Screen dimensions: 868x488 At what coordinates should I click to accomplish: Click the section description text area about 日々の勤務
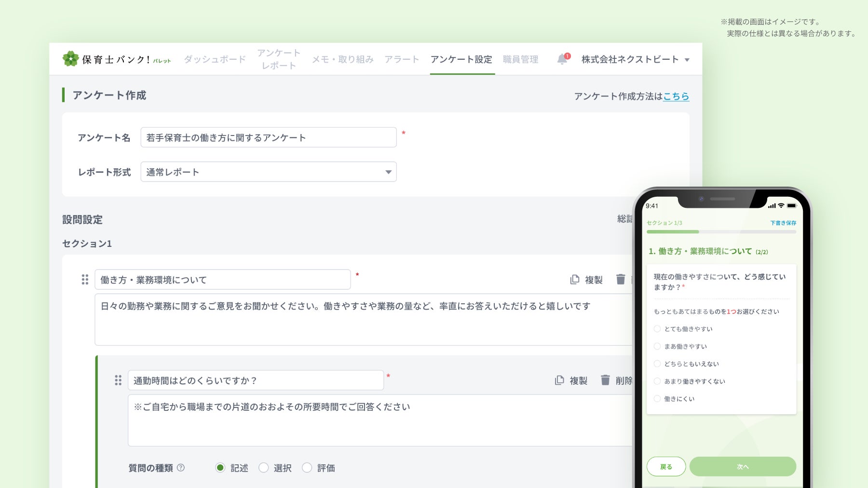[364, 319]
